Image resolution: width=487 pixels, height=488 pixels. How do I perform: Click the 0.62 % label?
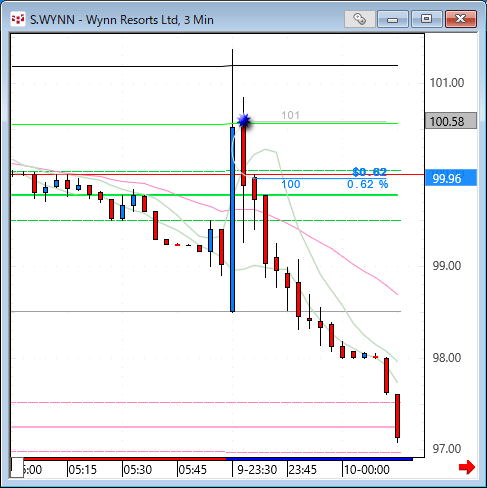tap(367, 184)
